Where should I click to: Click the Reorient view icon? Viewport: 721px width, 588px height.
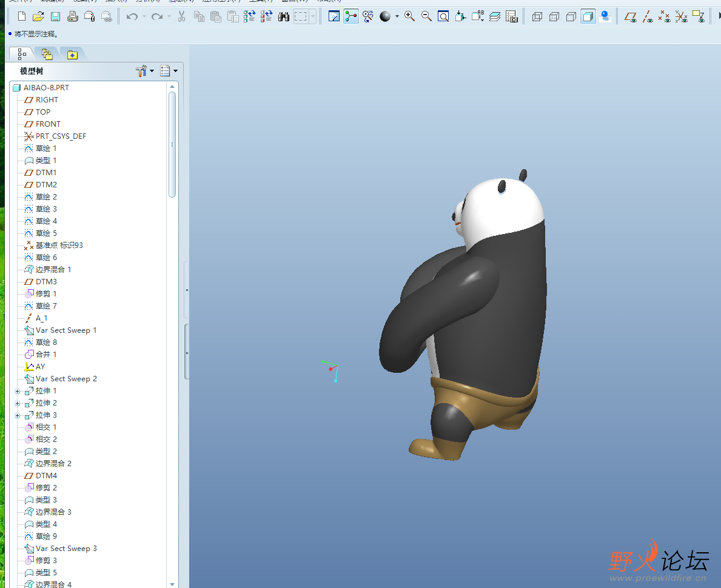point(368,16)
